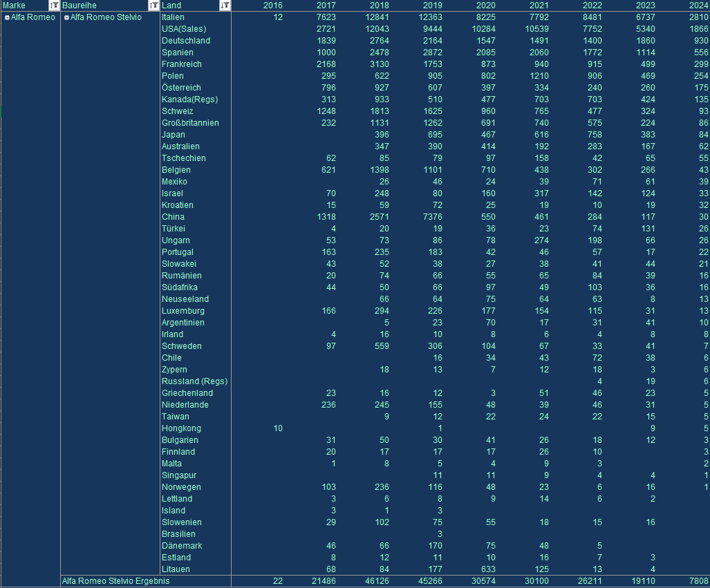
Task: Select the China row label
Action: pos(173,217)
